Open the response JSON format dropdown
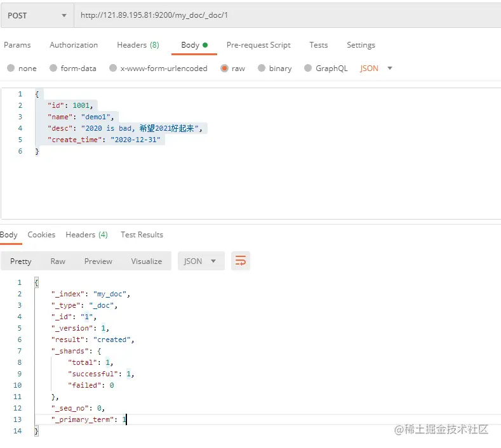501x448 pixels. click(201, 261)
